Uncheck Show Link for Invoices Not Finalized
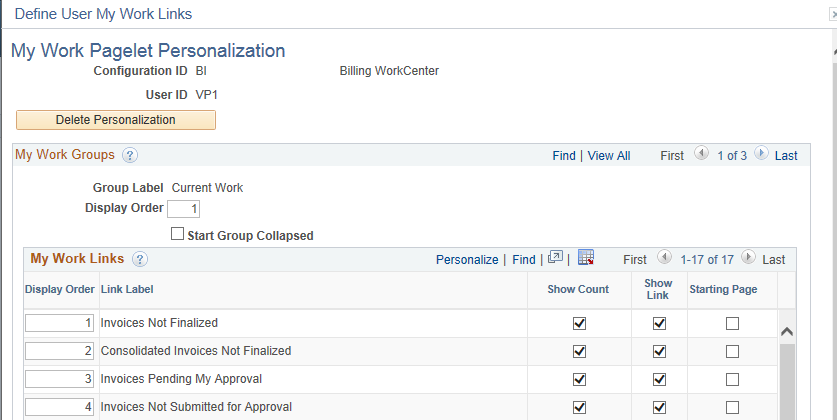Viewport: 837px width, 420px height. pos(659,323)
